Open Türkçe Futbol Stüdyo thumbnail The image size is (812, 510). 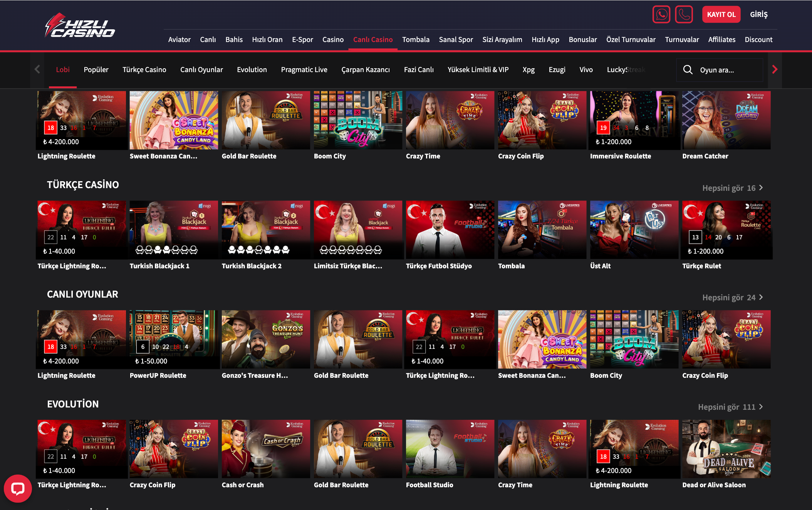pyautogui.click(x=450, y=230)
